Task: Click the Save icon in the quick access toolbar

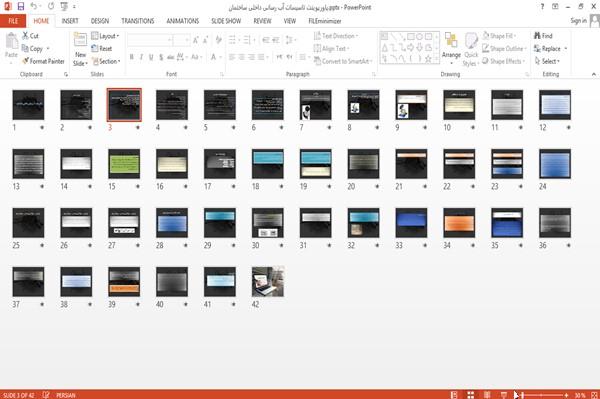Action: [x=21, y=6]
